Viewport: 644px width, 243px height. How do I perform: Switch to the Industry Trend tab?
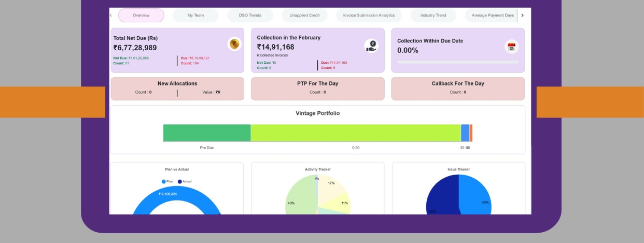[433, 16]
